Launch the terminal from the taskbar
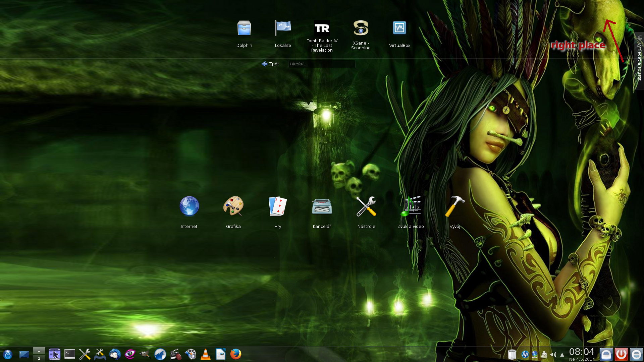 [70, 354]
